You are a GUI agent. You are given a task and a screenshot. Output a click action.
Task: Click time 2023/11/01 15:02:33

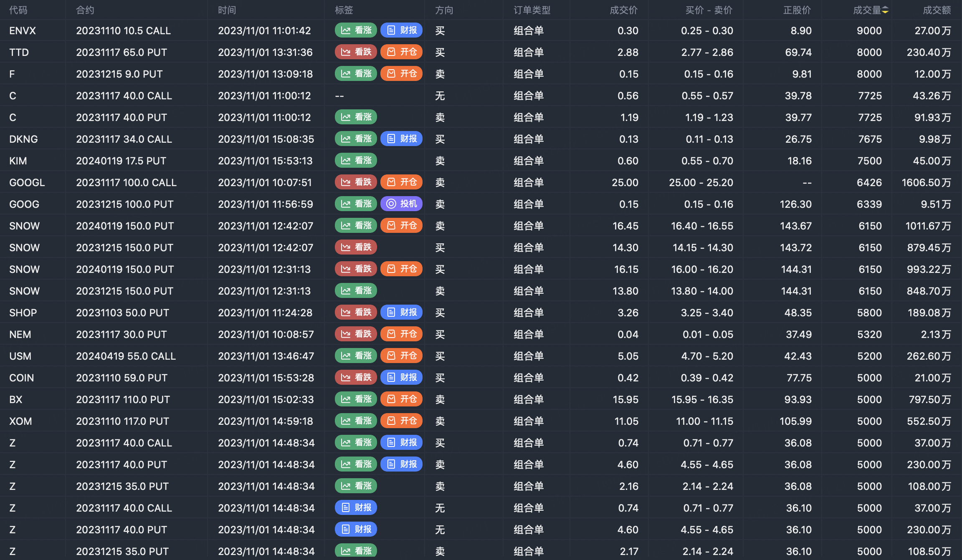point(266,399)
